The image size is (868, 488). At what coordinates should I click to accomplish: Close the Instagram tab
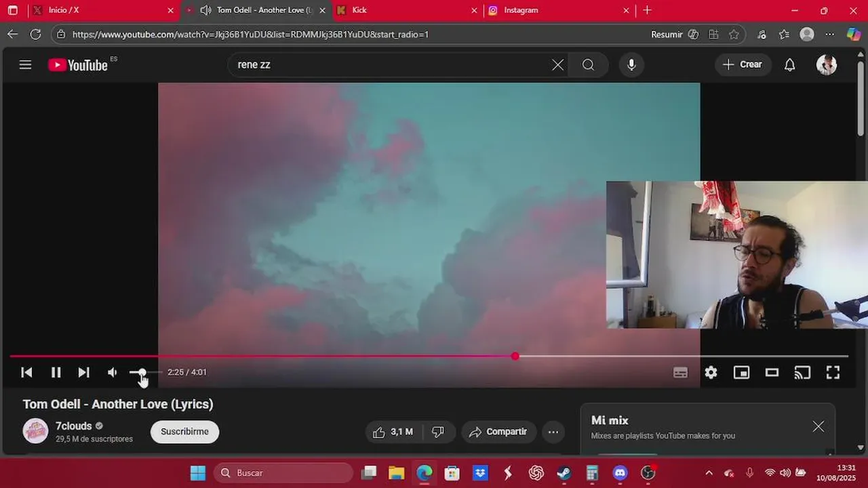626,10
